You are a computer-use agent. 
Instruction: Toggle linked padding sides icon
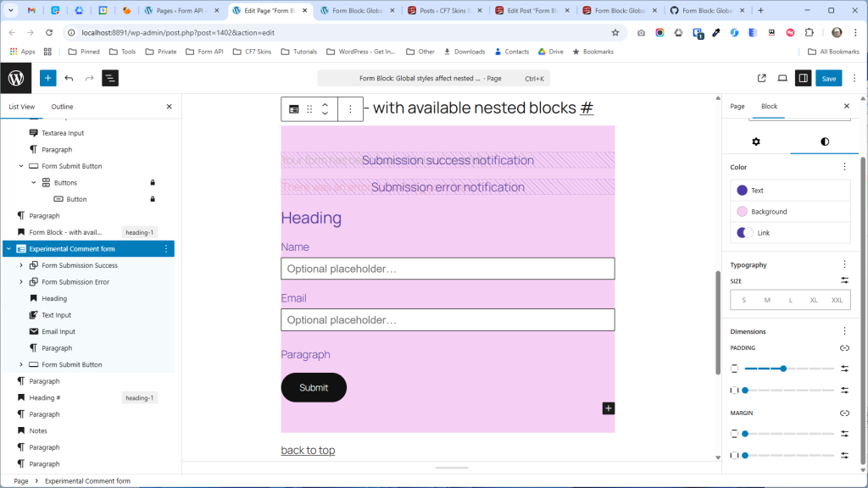[844, 348]
